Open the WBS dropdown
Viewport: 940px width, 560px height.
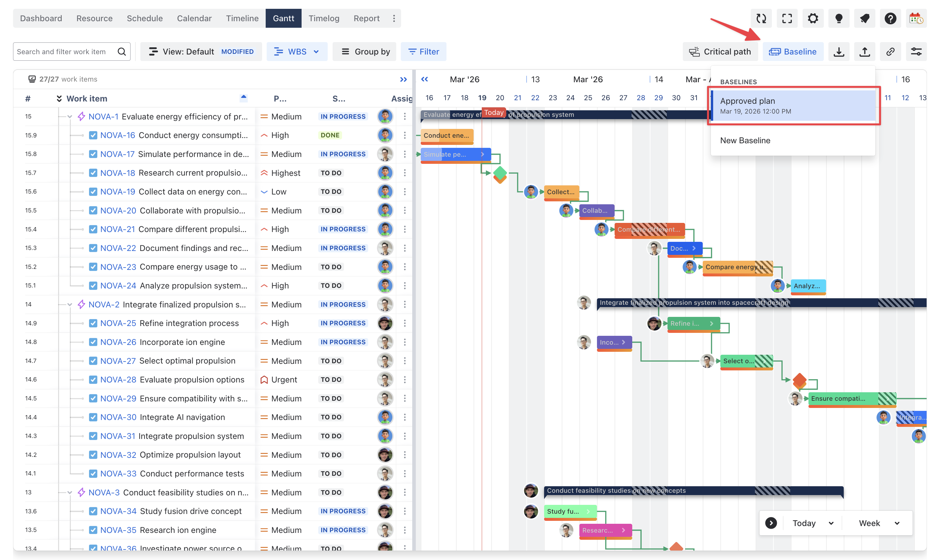[297, 52]
